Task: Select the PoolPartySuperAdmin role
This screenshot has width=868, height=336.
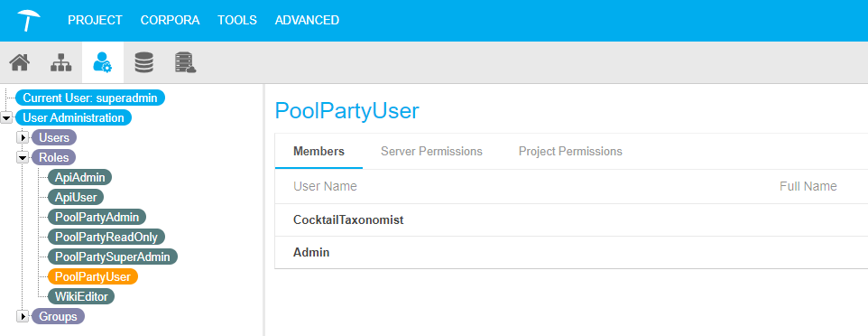Action: (x=113, y=257)
